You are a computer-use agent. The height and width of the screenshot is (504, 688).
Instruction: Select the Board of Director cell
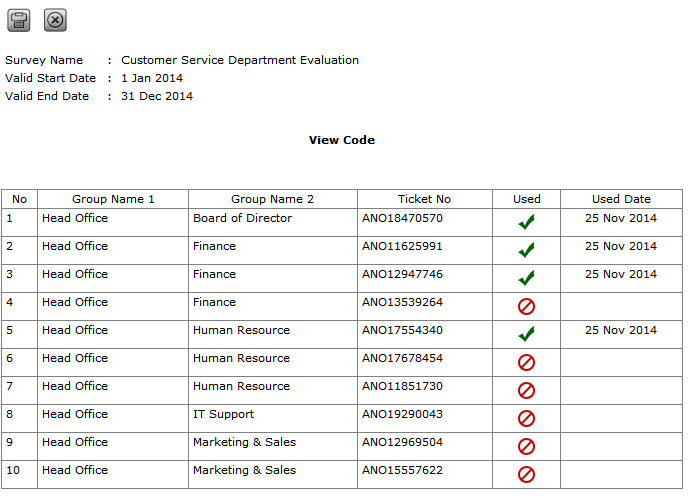242,218
